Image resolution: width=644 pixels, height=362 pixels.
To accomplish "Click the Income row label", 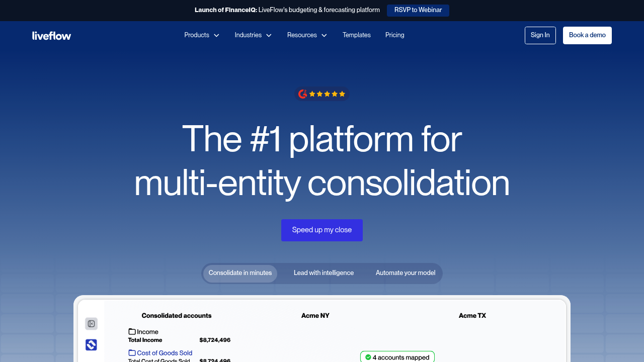I will 148,332.
